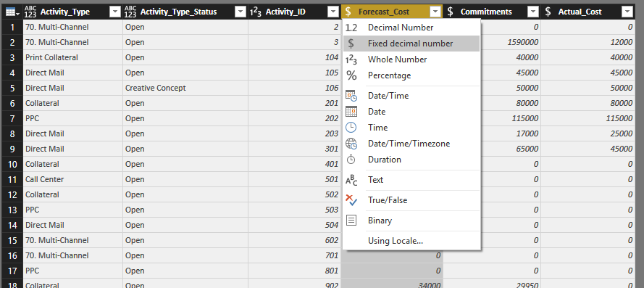Screen dimensions: 644x288
Task: Select the Activity_Type column header
Action: [65, 12]
